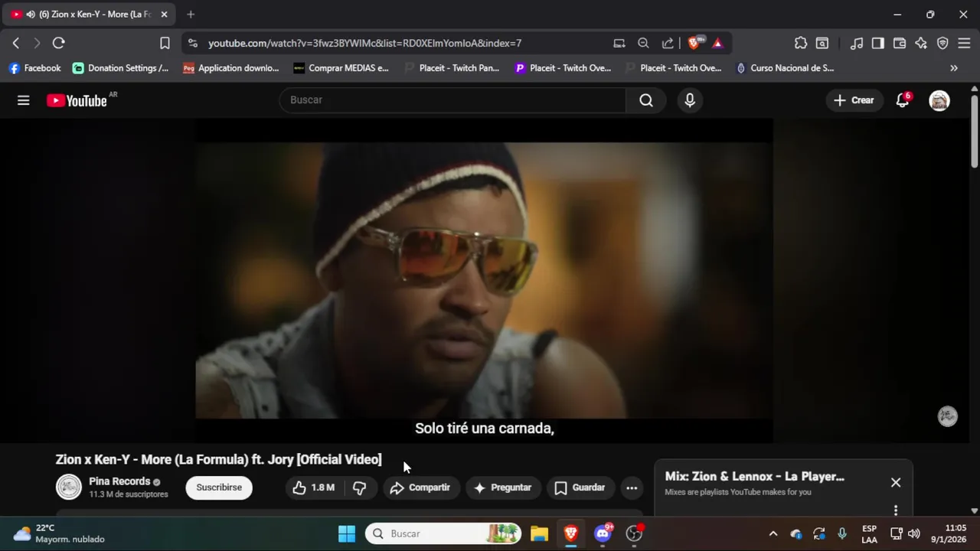Open OBS Studio from taskbar
Image resolution: width=980 pixels, height=551 pixels.
click(634, 533)
